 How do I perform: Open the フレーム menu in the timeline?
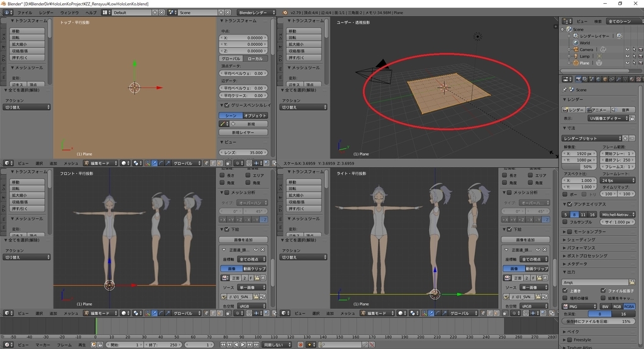(64, 345)
